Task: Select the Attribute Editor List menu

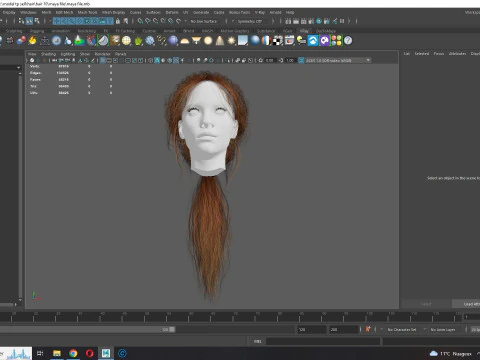Action: pyautogui.click(x=407, y=53)
